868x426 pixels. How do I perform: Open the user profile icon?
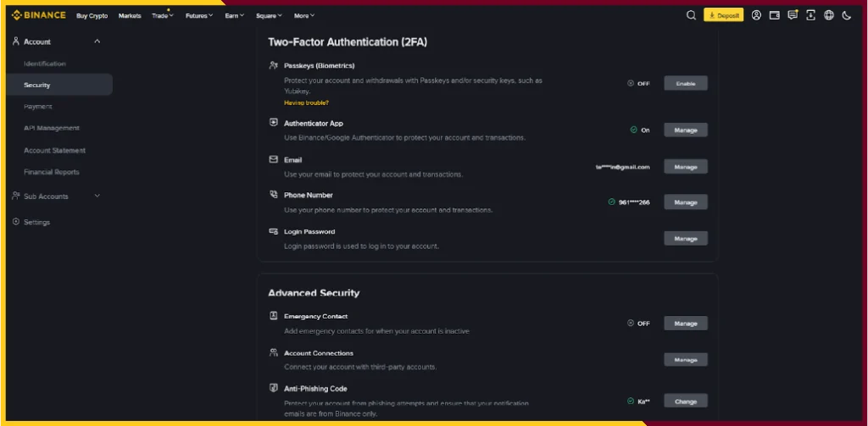pos(756,15)
